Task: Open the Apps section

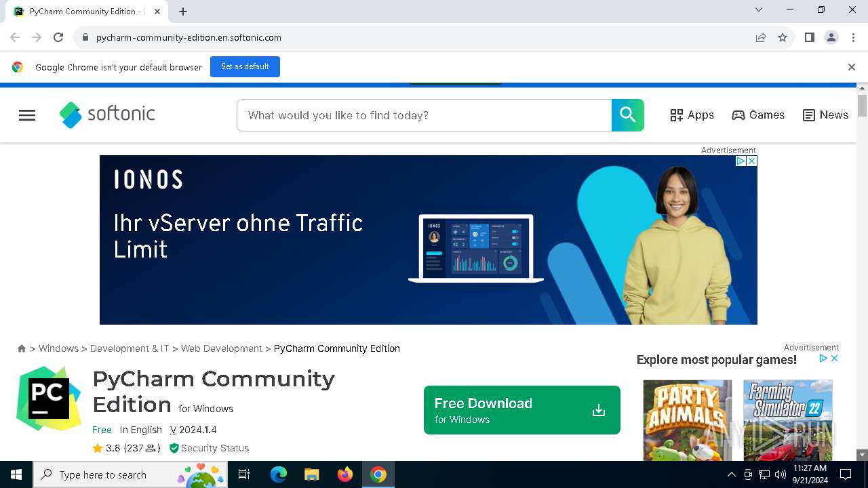Action: (x=692, y=115)
